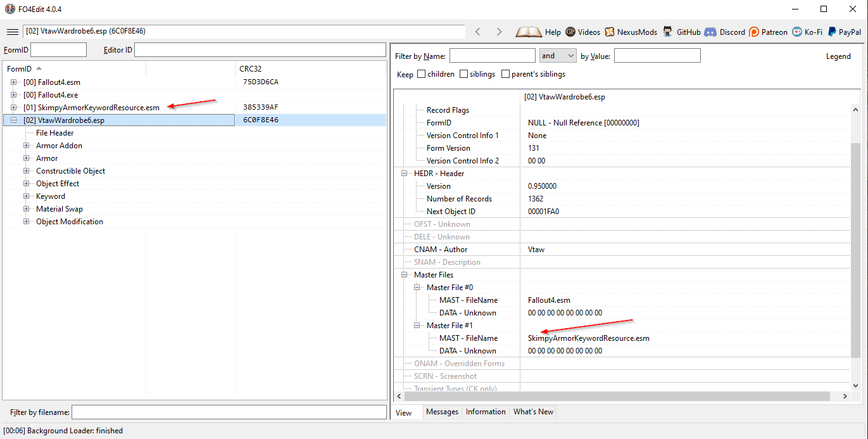Click the back navigation arrow
Viewport: 868px width, 439px height.
tap(478, 32)
